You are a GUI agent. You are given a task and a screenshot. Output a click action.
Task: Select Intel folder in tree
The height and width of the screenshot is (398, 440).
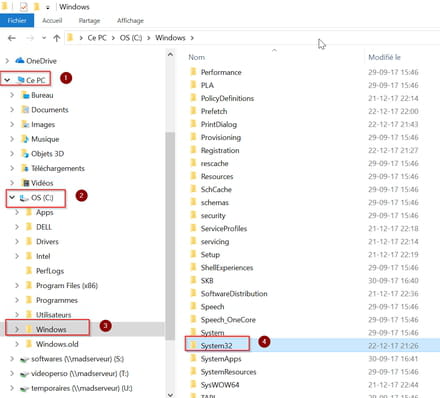(x=43, y=256)
